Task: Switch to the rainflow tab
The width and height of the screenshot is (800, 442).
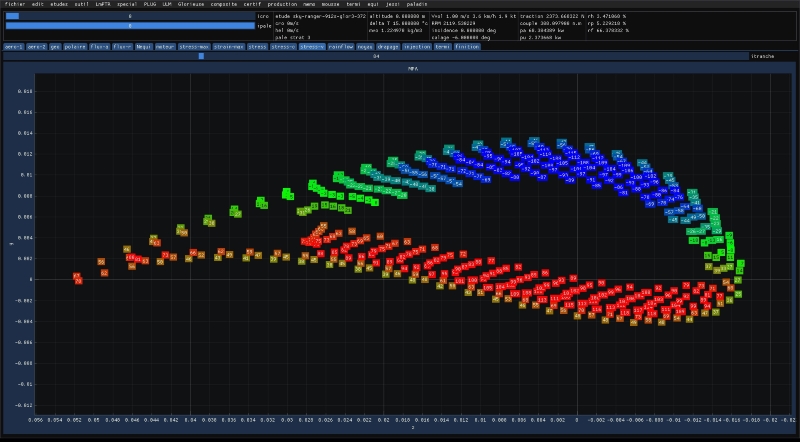Action: 341,46
